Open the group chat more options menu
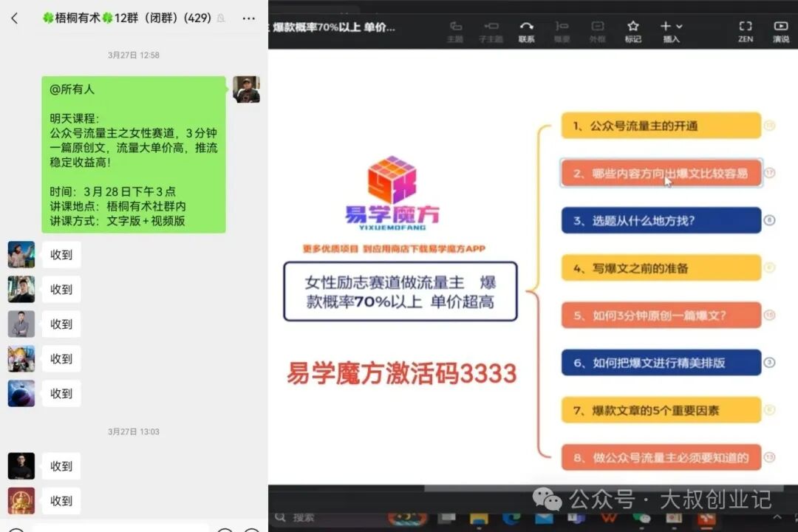This screenshot has width=798, height=532. [249, 18]
